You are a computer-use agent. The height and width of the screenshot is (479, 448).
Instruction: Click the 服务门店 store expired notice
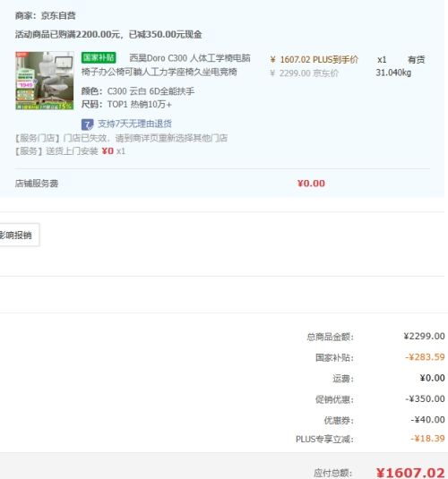(x=121, y=138)
